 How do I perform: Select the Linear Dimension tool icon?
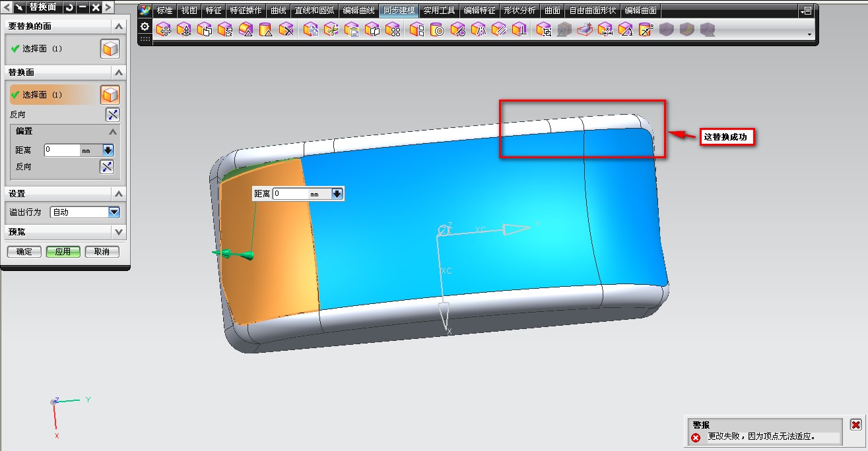(605, 29)
